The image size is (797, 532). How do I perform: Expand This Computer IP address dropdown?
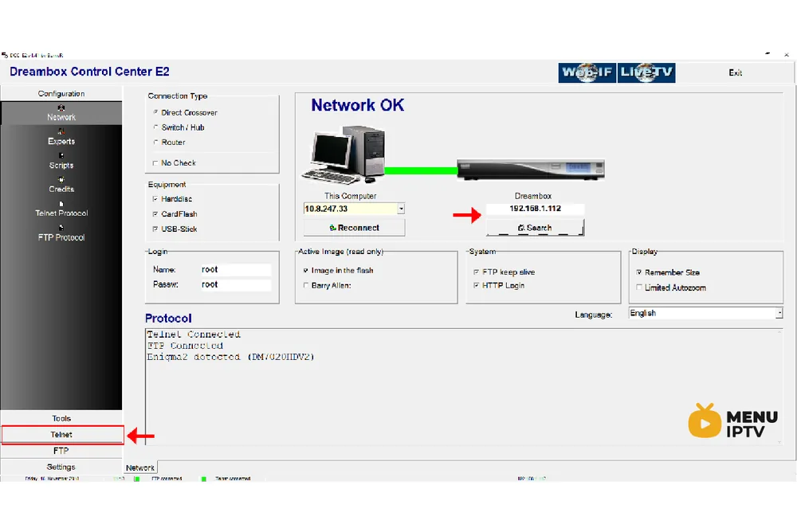point(401,209)
